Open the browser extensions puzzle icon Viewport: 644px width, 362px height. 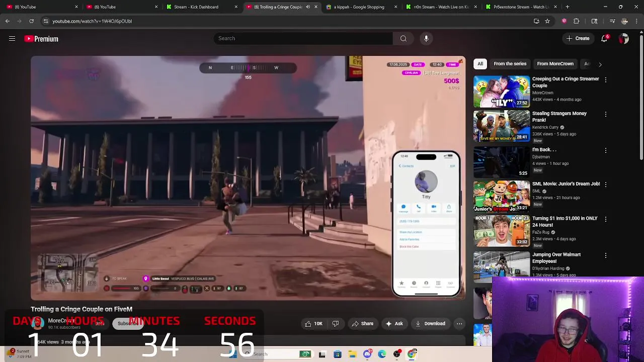point(577,21)
